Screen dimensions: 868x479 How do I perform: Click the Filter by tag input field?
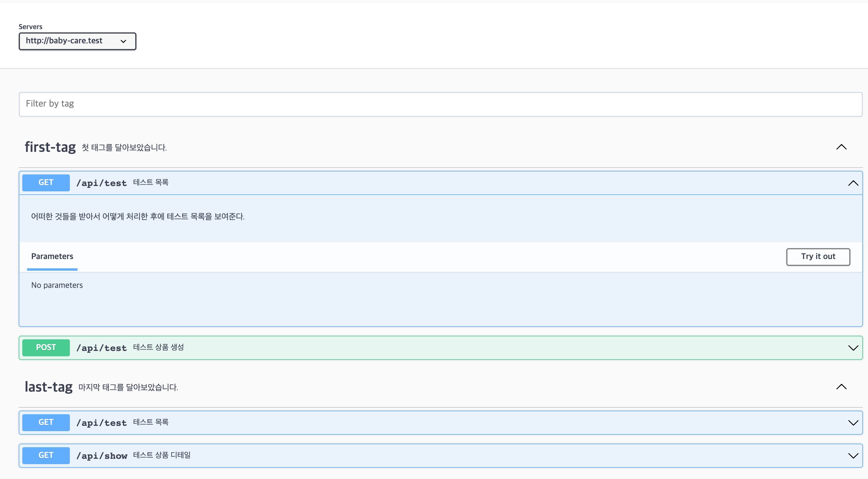click(440, 104)
